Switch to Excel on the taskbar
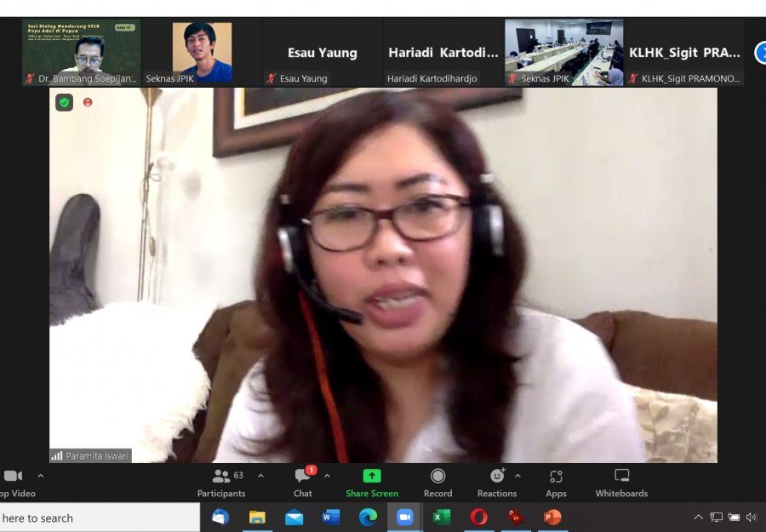This screenshot has width=766, height=532. pyautogui.click(x=442, y=517)
